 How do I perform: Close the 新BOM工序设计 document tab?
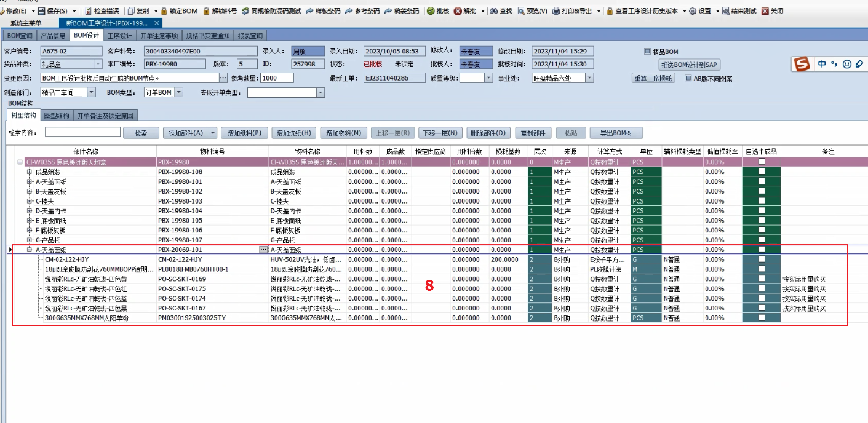[x=157, y=23]
